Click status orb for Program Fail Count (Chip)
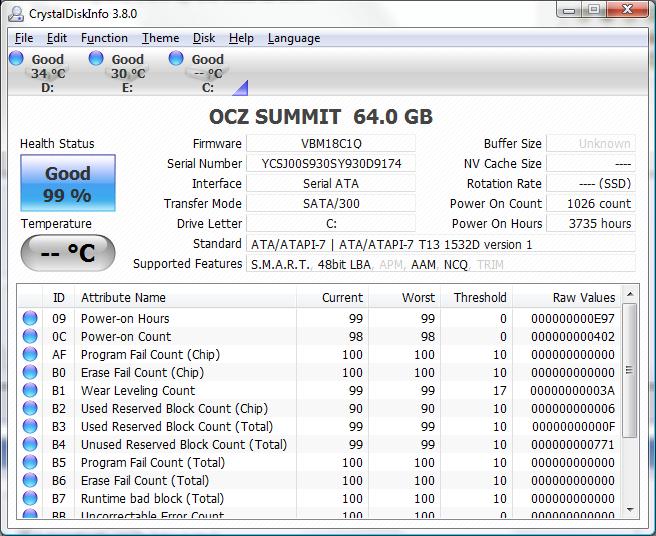656x536 pixels. (x=30, y=354)
